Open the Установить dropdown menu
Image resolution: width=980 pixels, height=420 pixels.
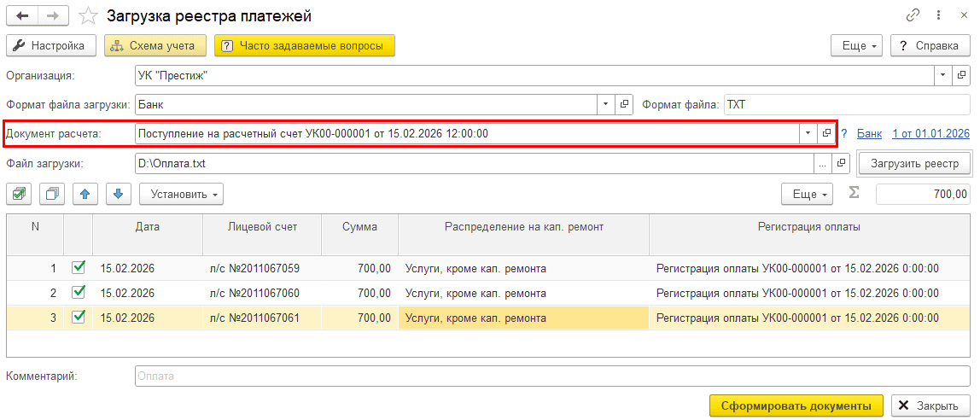[x=181, y=194]
